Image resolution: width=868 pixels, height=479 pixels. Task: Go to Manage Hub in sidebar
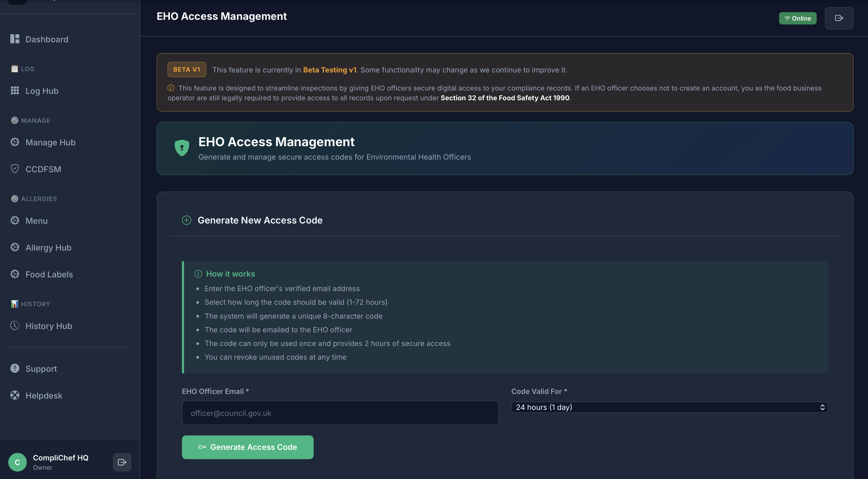click(50, 142)
